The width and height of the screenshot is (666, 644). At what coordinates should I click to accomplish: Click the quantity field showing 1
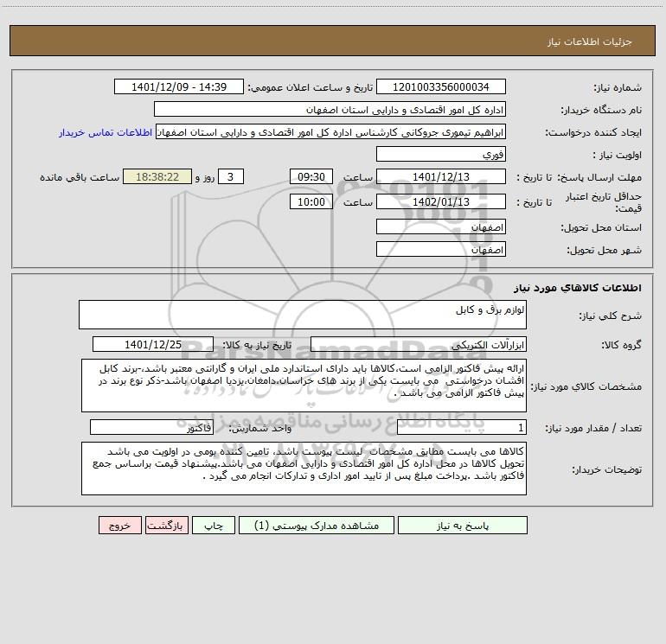(462, 428)
